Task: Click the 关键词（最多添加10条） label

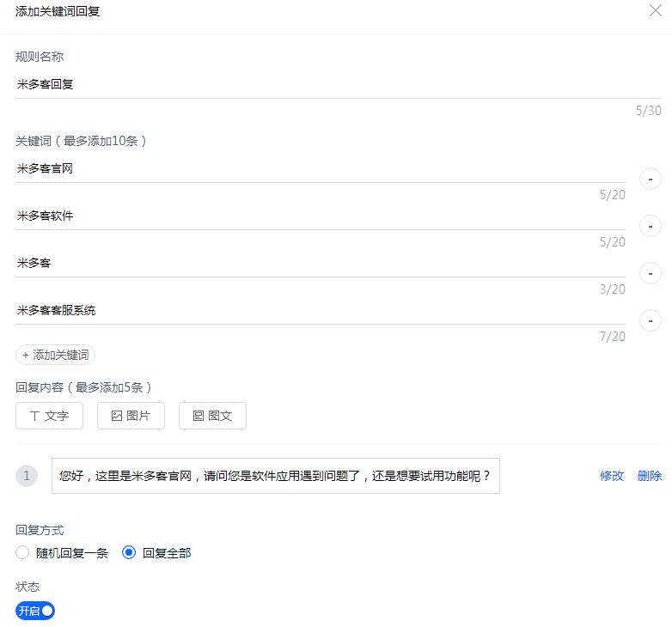Action: click(81, 141)
